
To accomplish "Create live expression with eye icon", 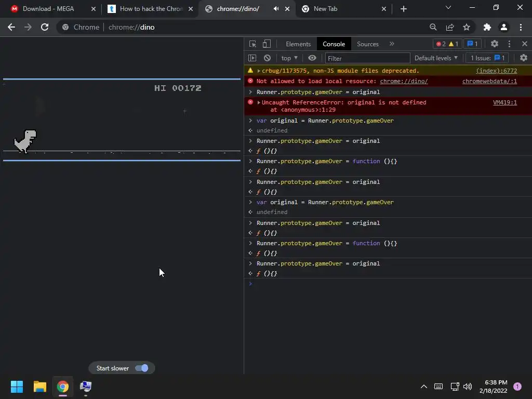I will 312,58.
